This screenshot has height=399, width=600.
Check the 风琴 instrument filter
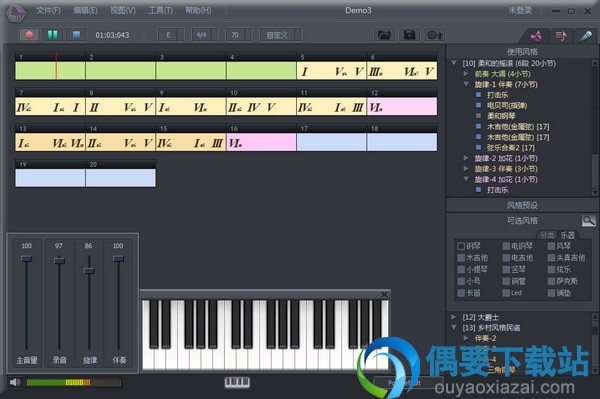[x=551, y=246]
